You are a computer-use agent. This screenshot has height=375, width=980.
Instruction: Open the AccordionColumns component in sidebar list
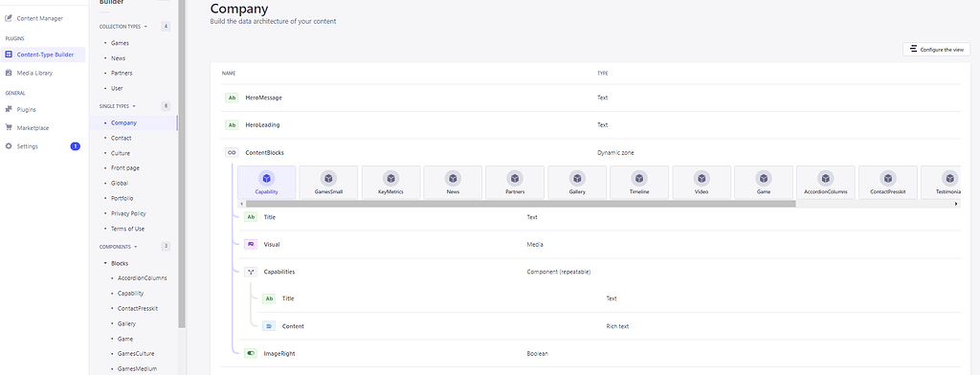[142, 278]
